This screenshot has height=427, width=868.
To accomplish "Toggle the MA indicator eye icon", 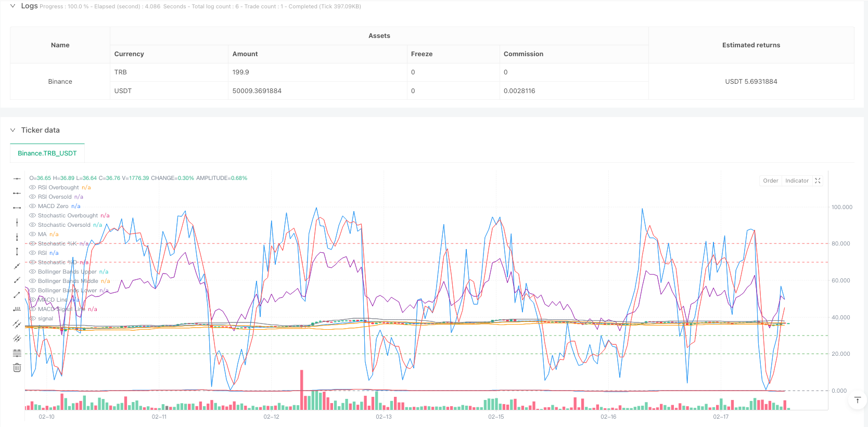I will coord(32,234).
